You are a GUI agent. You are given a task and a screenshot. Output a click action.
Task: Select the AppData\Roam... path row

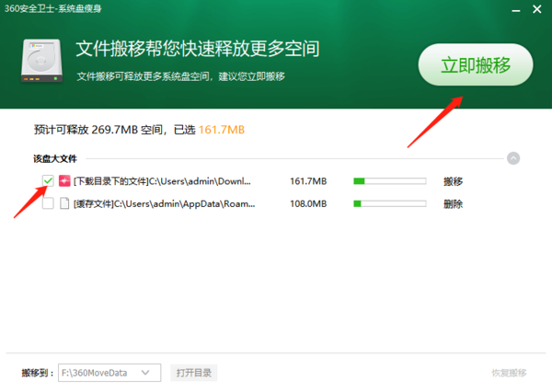[164, 204]
